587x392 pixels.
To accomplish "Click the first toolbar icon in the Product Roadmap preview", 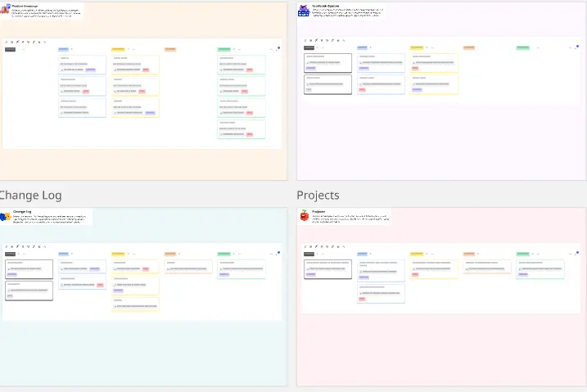I will coord(7,41).
